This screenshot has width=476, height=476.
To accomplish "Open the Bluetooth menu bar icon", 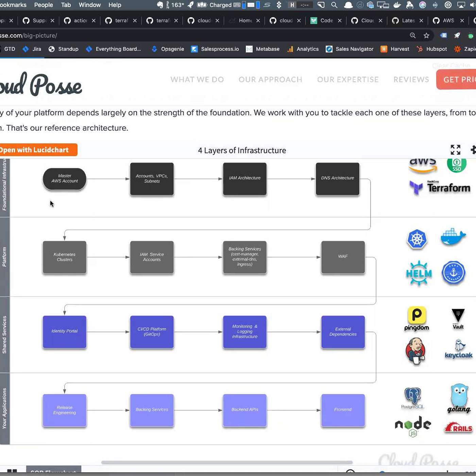I will [435, 5].
